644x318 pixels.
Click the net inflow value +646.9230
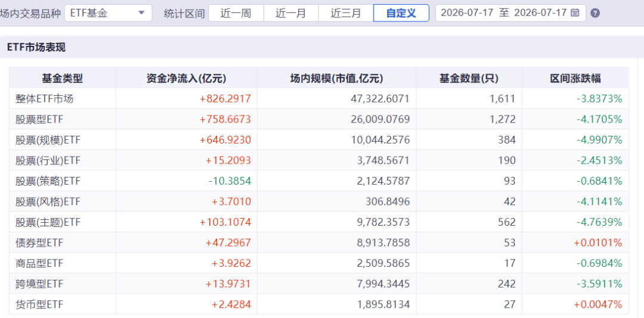[225, 140]
